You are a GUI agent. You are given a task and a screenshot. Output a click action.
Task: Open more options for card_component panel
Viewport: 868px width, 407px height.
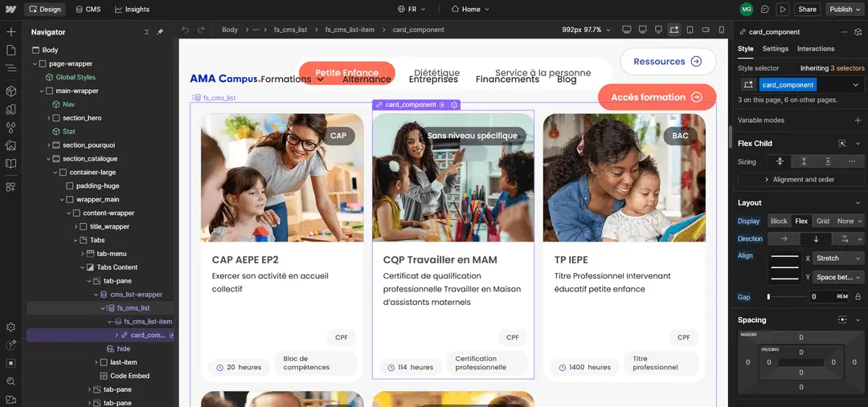pyautogui.click(x=844, y=32)
